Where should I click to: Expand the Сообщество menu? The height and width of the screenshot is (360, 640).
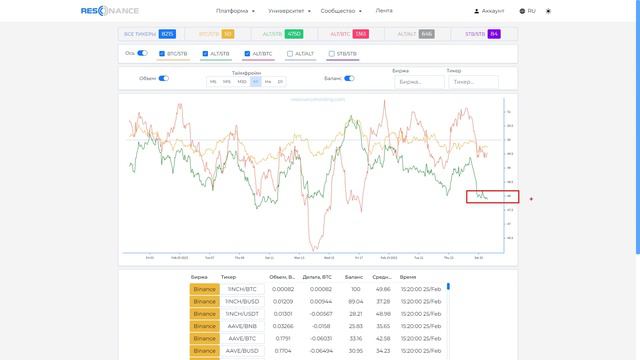[x=341, y=11]
